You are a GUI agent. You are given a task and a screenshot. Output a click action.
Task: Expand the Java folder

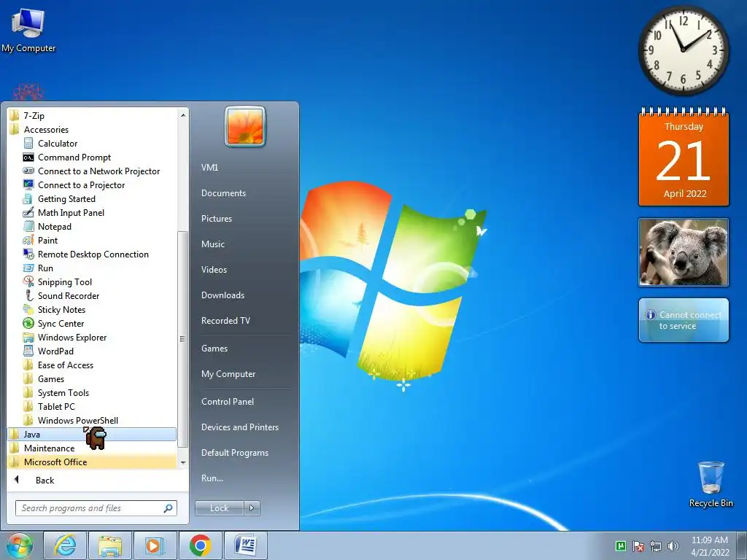pos(92,435)
